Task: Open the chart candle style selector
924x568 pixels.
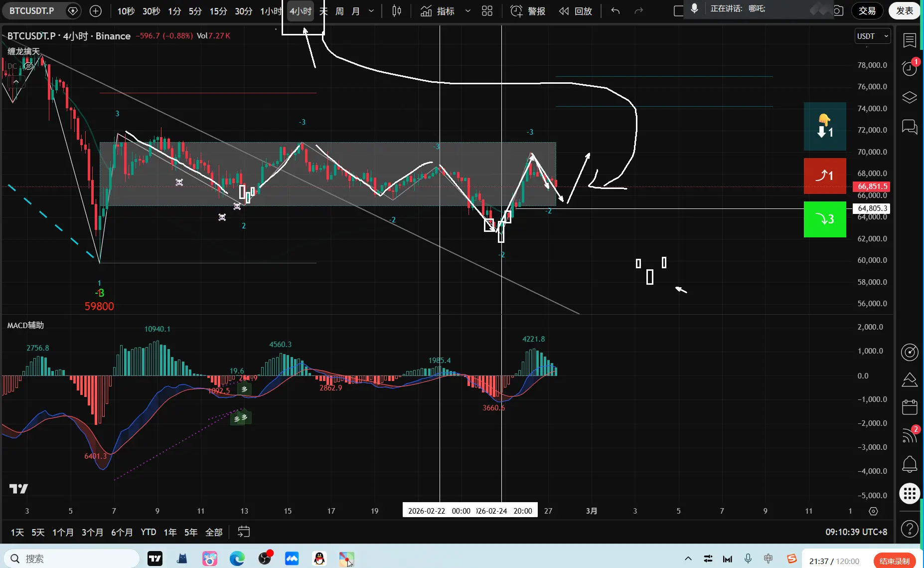Action: point(397,11)
